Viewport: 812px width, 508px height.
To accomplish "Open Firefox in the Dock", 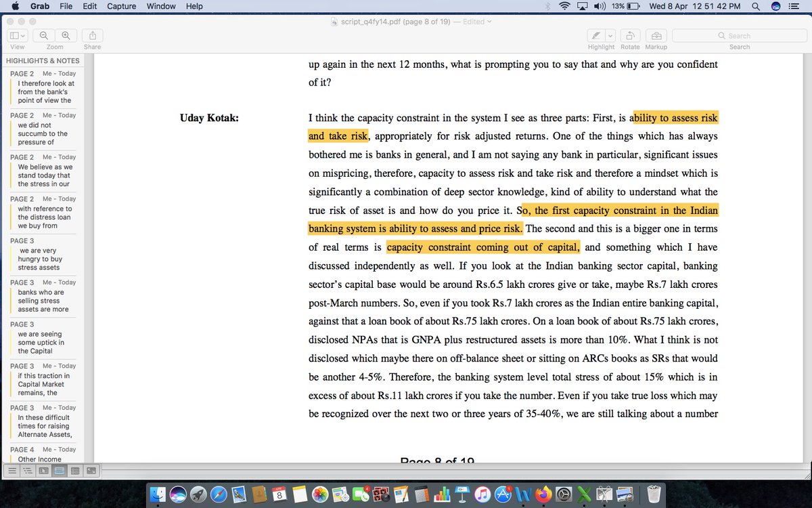I will [543, 494].
